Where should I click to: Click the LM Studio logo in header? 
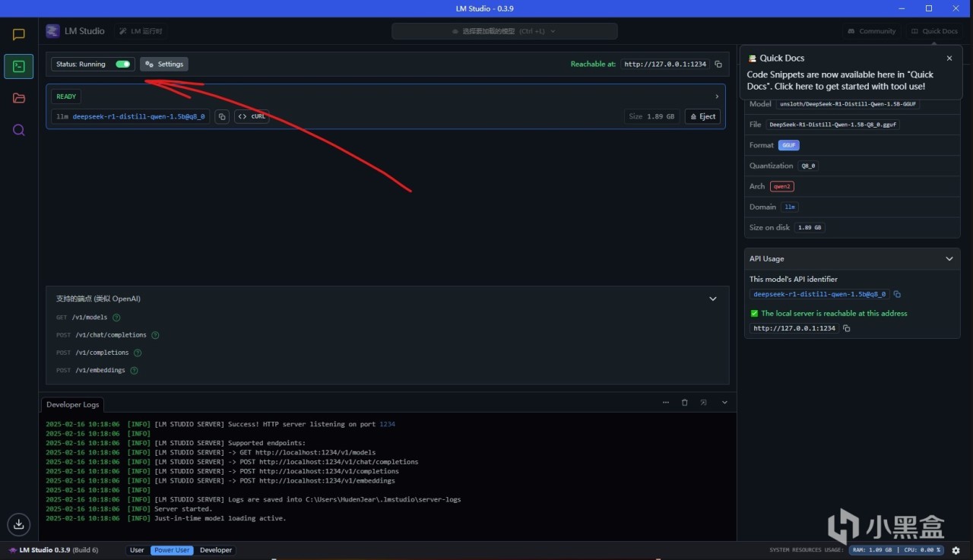pyautogui.click(x=52, y=31)
